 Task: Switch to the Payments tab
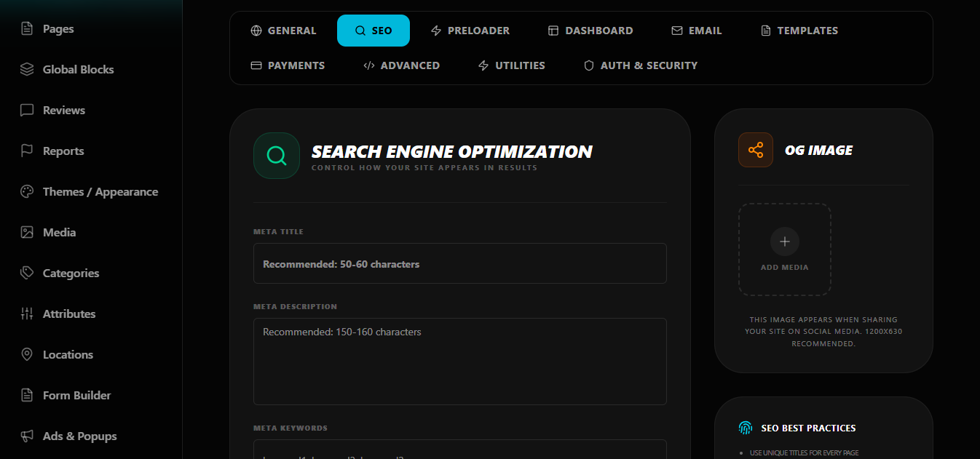pos(288,65)
